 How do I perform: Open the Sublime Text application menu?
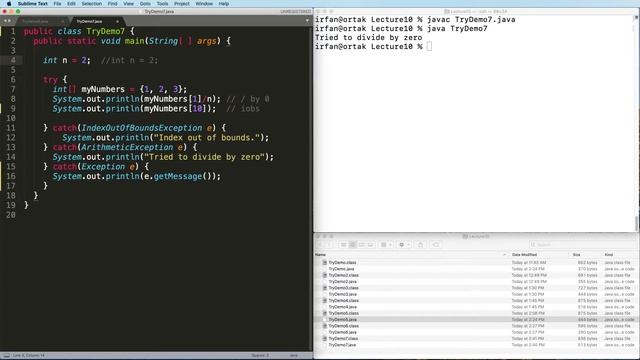[x=33, y=4]
